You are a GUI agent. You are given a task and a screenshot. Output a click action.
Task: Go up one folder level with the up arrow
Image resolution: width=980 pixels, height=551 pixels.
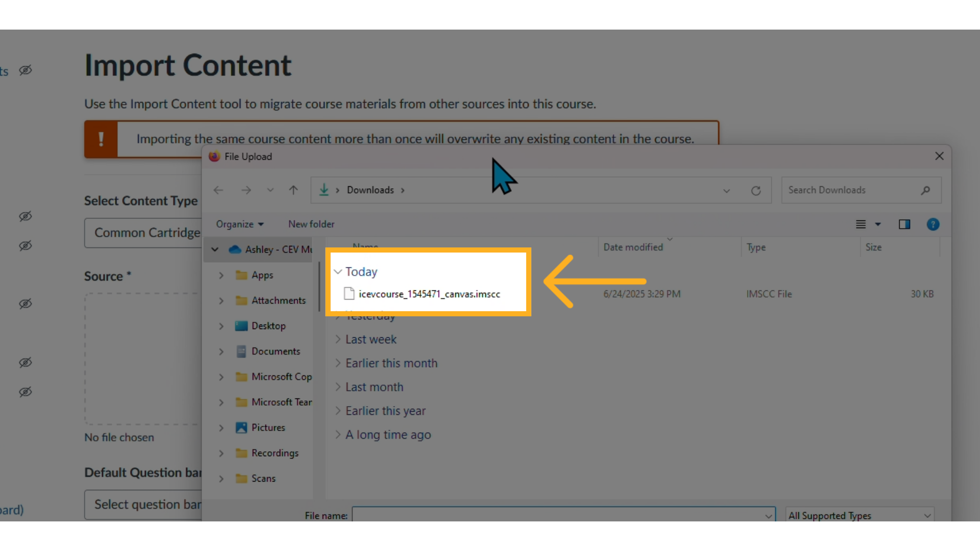294,190
